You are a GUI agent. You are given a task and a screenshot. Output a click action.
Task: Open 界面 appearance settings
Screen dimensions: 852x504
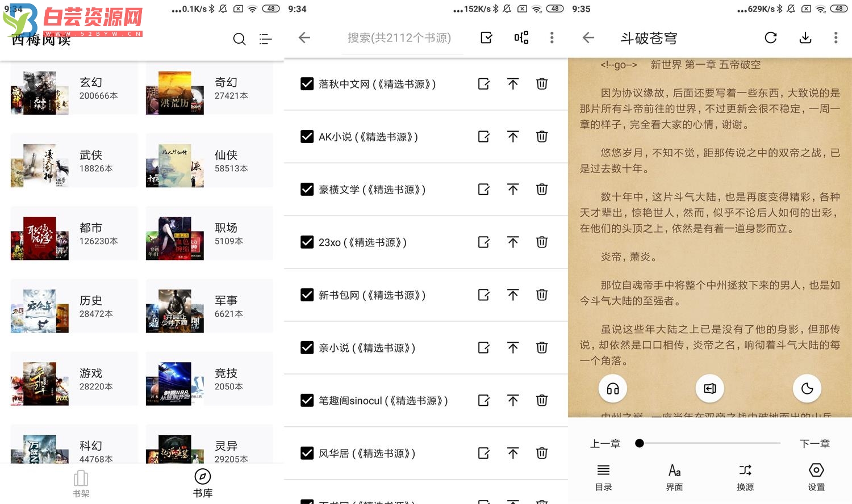coord(674,478)
